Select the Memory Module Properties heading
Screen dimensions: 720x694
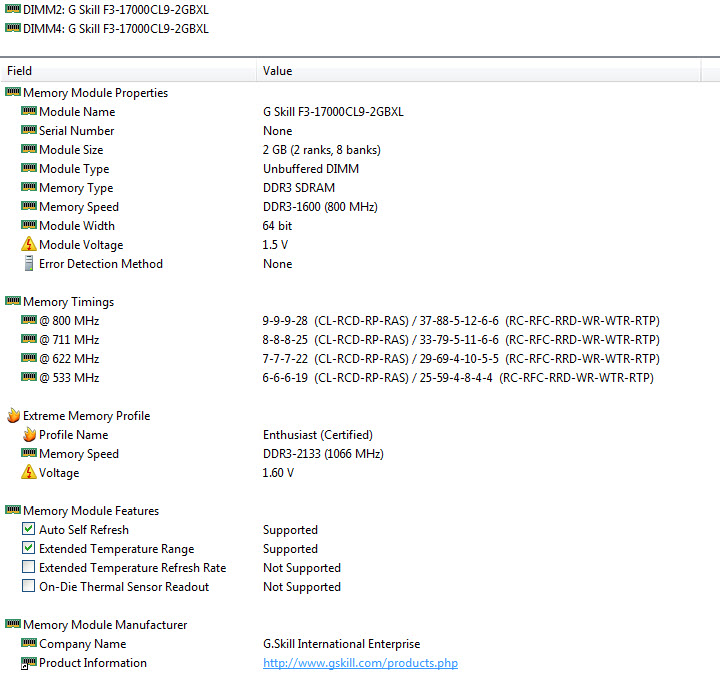[x=96, y=93]
